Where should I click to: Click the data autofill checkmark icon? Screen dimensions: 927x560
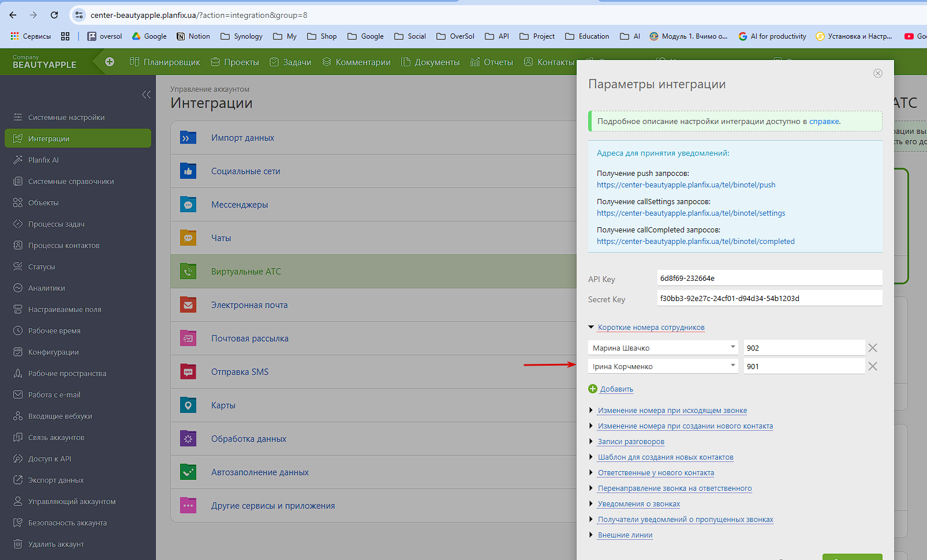(188, 472)
